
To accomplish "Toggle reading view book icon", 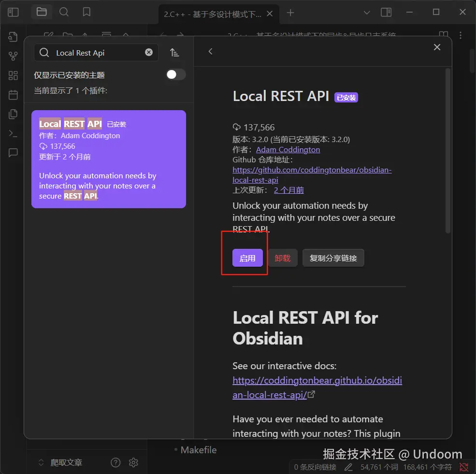I will click(x=444, y=34).
